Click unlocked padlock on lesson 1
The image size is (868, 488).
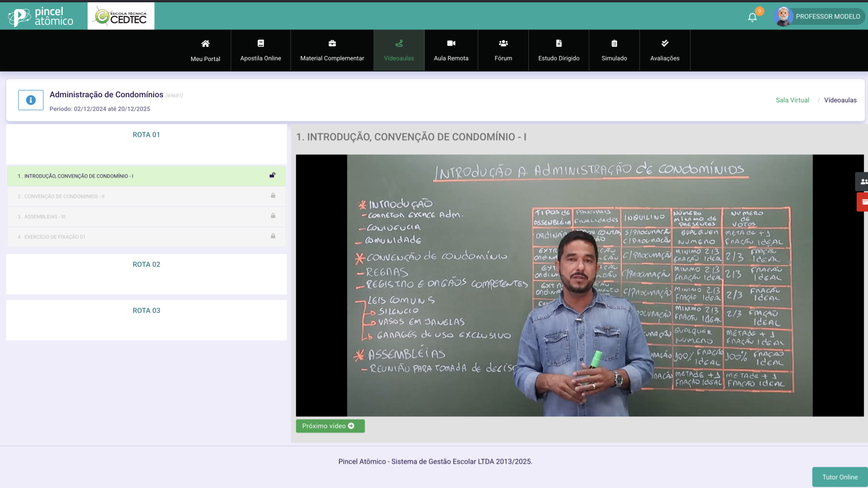pos(272,176)
